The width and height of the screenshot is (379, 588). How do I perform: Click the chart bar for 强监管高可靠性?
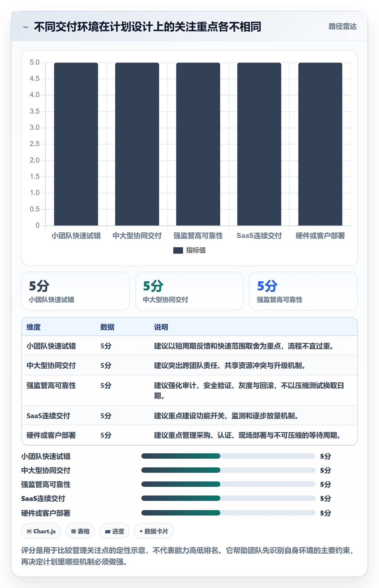click(198, 144)
